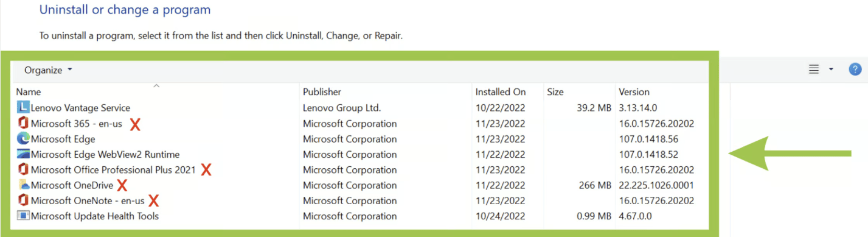Image resolution: width=868 pixels, height=237 pixels.
Task: Open the Organize dropdown menu
Action: point(48,70)
